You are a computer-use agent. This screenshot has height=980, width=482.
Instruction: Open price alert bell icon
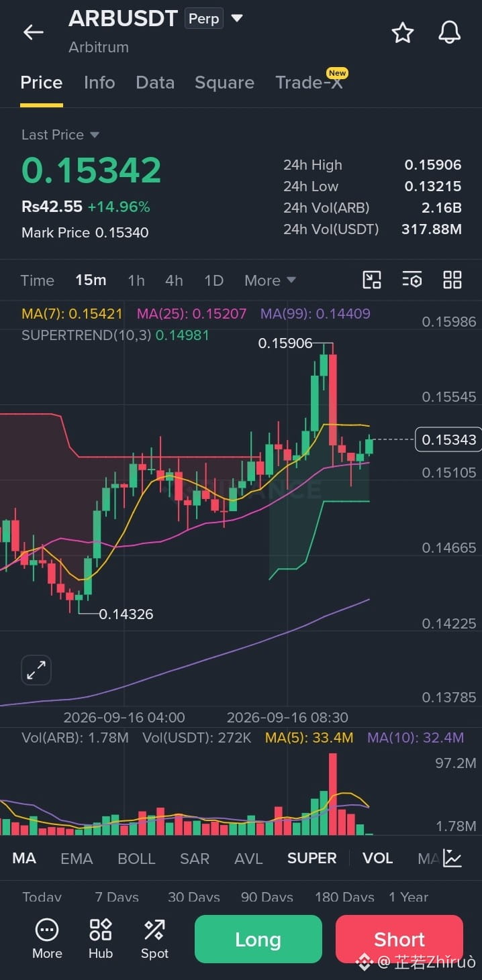[449, 32]
